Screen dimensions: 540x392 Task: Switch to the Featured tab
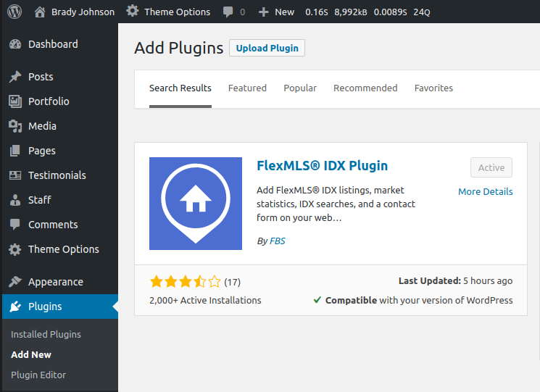coord(247,88)
